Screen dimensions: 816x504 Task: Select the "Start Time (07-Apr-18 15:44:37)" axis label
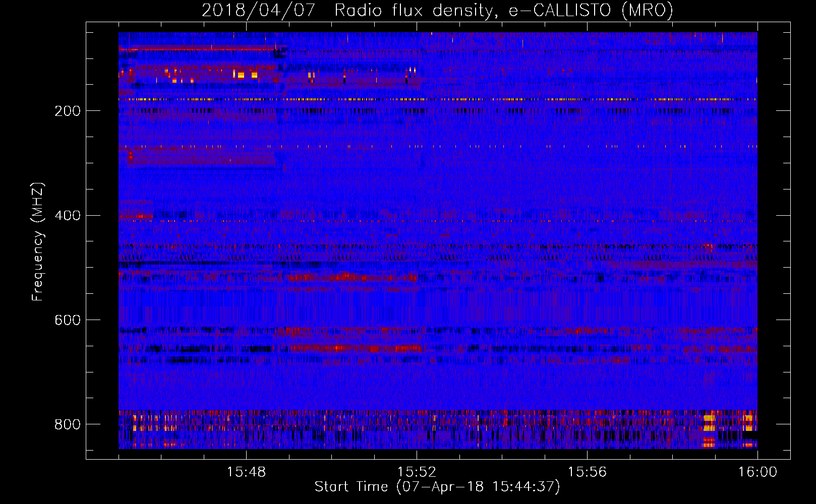click(x=437, y=487)
